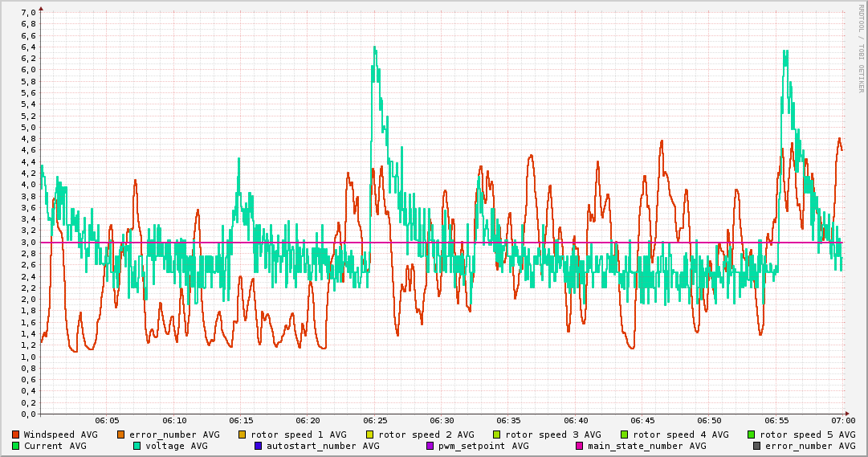
Task: Click the purple pwm_setpoint AVG swatch
Action: click(x=430, y=446)
